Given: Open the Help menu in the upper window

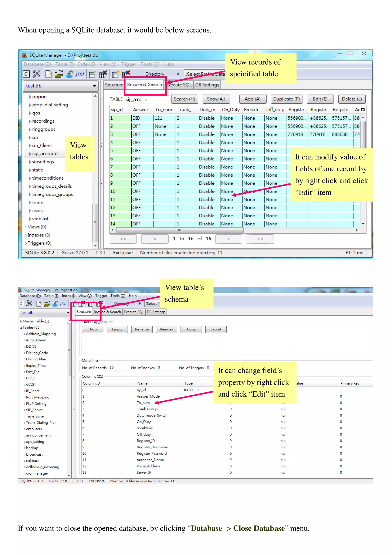Looking at the screenshot, I should click(x=169, y=64).
